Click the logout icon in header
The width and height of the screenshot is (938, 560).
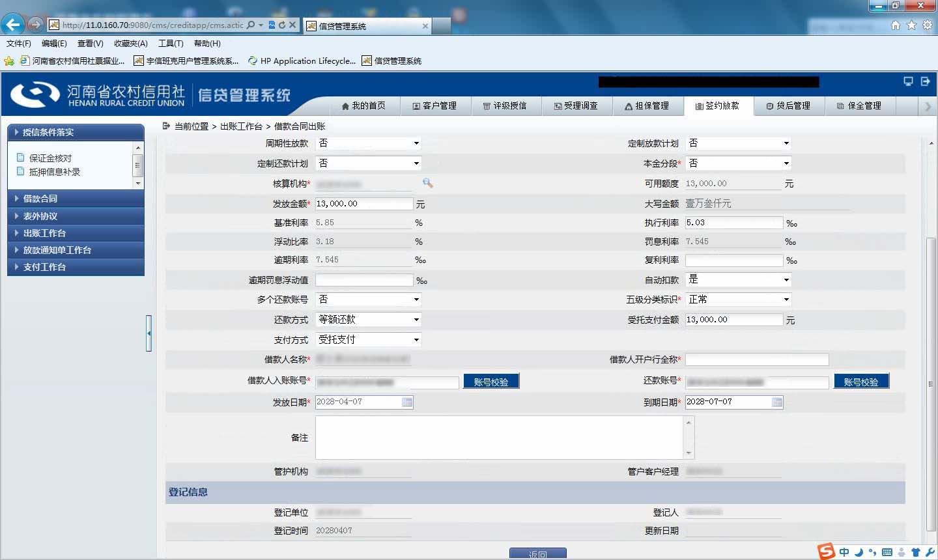pyautogui.click(x=925, y=81)
